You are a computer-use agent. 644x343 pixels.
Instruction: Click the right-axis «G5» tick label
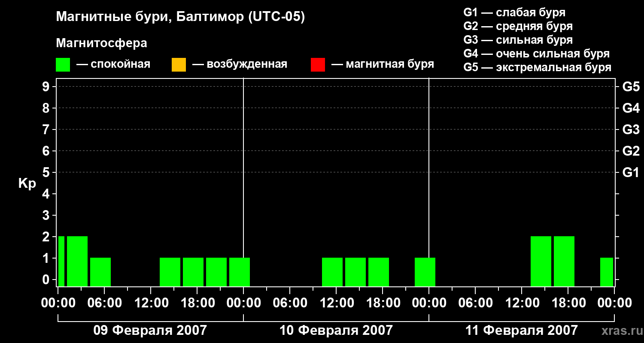pyautogui.click(x=631, y=87)
